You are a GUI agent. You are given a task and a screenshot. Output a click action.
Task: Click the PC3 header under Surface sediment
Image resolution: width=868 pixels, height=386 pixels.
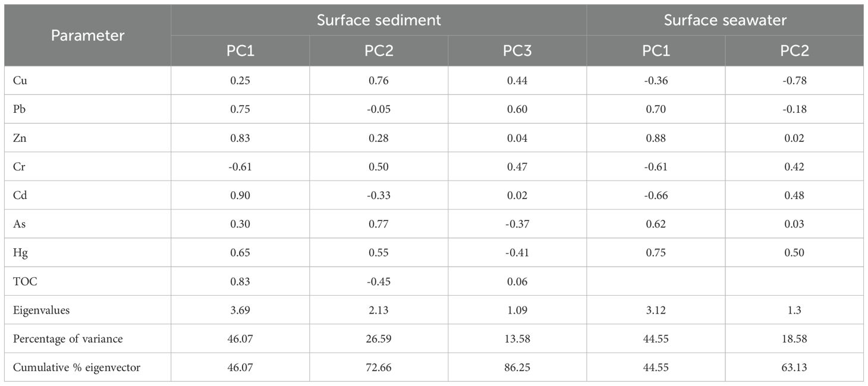point(517,50)
